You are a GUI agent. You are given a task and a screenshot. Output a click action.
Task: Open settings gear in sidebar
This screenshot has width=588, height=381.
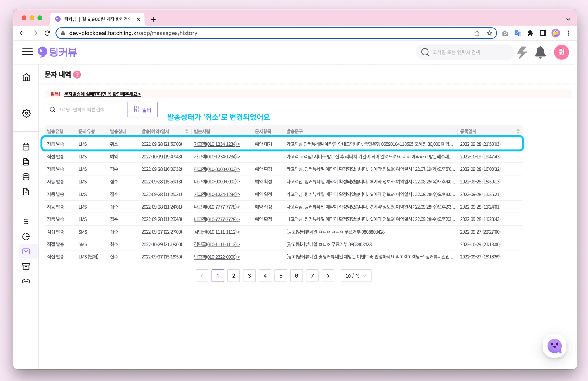point(26,113)
